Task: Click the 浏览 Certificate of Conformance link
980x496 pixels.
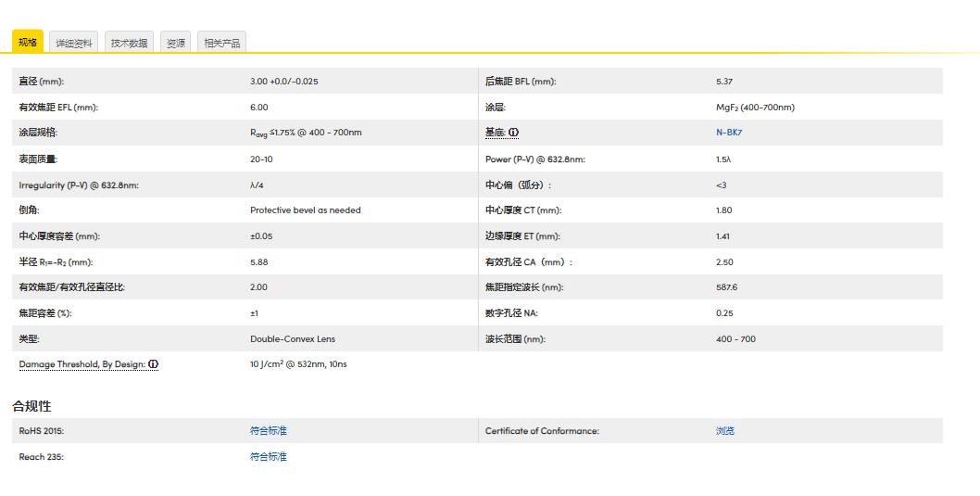Action: (725, 431)
